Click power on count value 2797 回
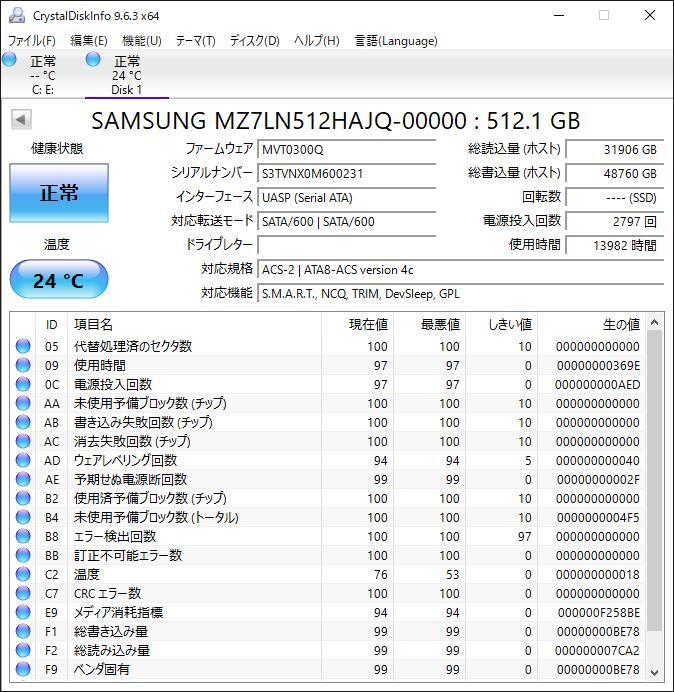674x692 pixels. tap(615, 221)
